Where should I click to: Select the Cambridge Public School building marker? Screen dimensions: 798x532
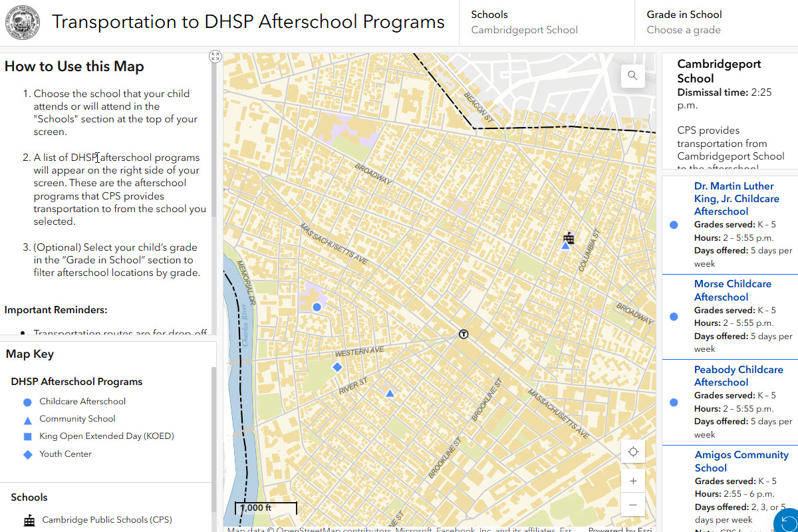coord(569,237)
